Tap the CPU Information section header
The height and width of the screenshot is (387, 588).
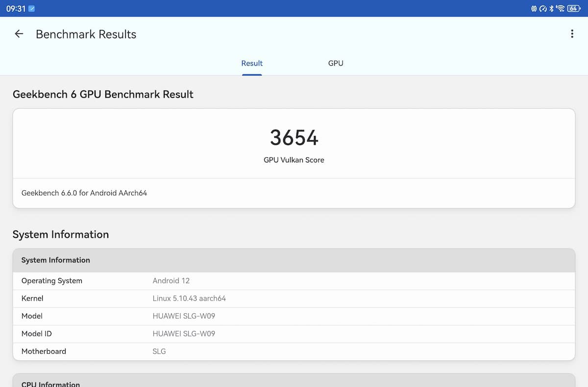click(x=50, y=384)
